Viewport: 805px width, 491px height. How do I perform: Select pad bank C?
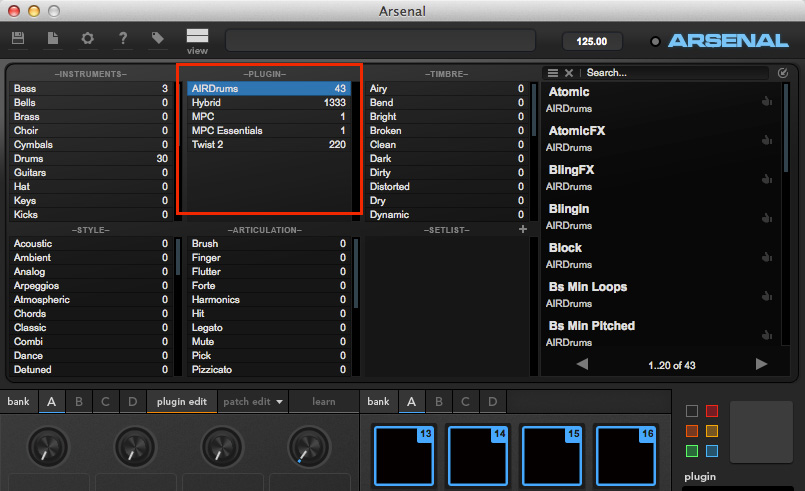tap(465, 402)
